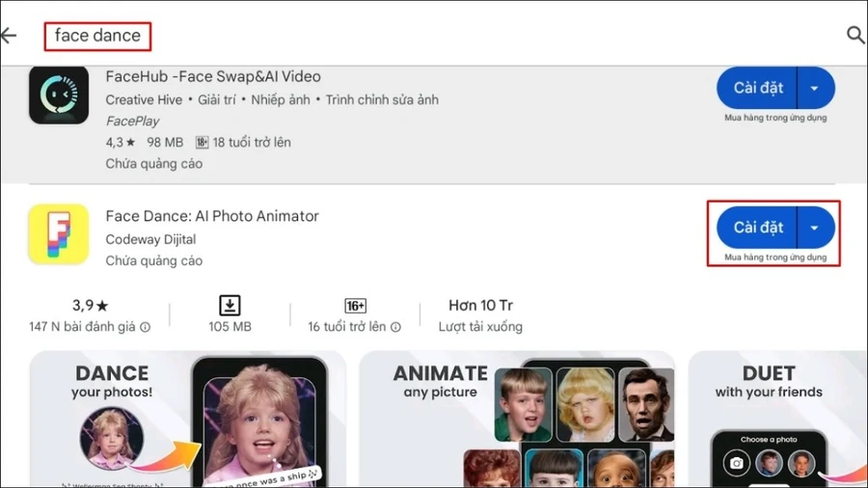Go back using the left arrow
Image resolution: width=868 pixels, height=488 pixels.
9,36
